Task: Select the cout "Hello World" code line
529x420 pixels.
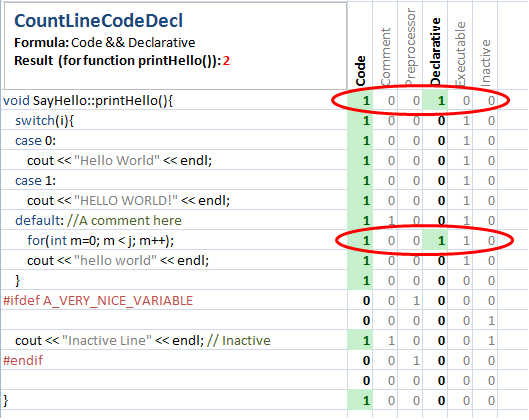Action: tap(119, 161)
